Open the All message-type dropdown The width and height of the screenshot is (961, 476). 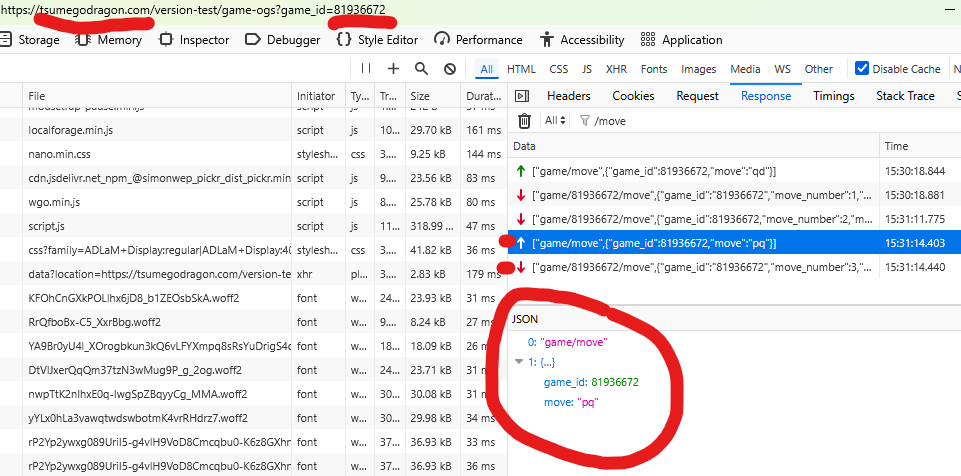[553, 121]
